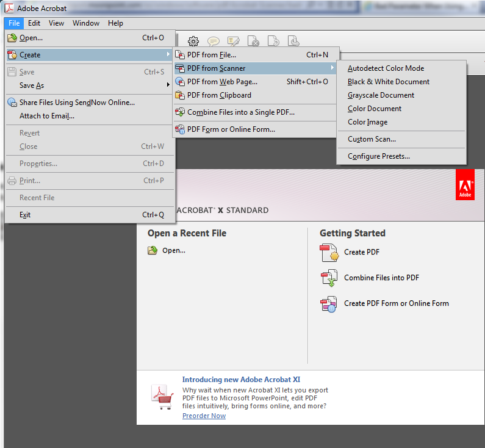Click the Create PDF icon in Getting Started

coord(329,253)
